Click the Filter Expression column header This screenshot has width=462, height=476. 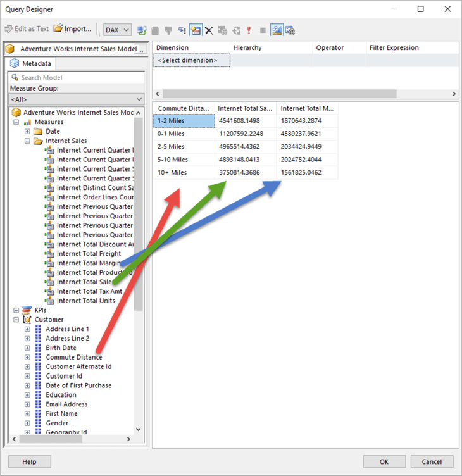pos(412,47)
